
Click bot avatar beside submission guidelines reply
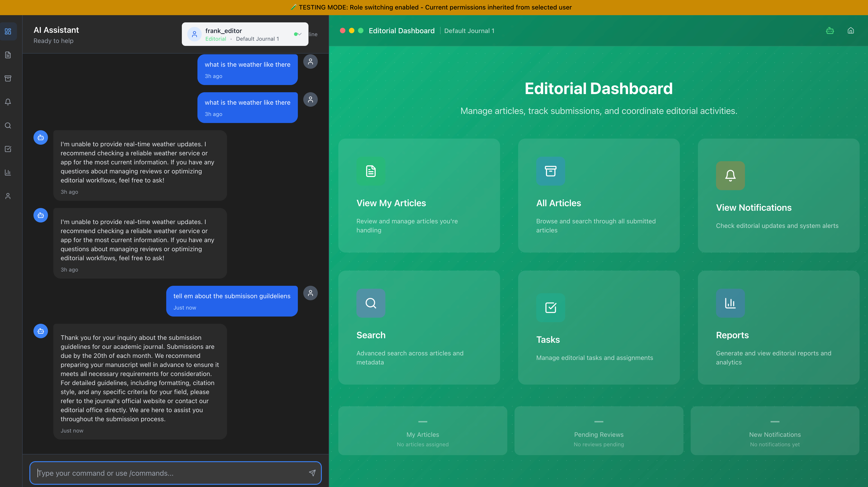click(x=40, y=331)
